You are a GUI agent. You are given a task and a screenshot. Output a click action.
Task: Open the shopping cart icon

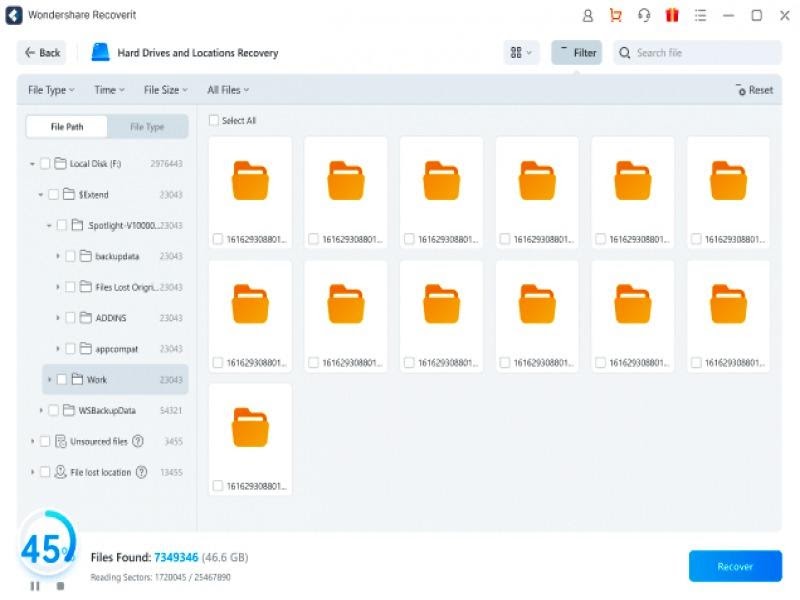click(x=616, y=16)
